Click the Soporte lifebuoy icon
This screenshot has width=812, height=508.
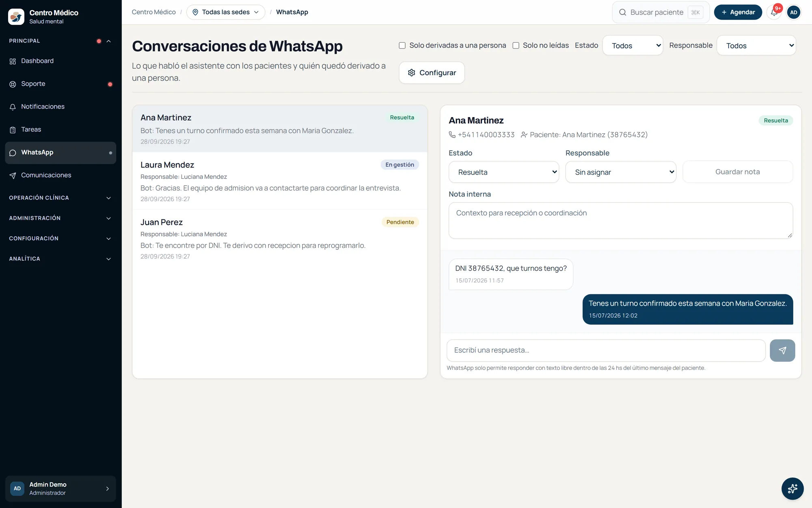(13, 84)
